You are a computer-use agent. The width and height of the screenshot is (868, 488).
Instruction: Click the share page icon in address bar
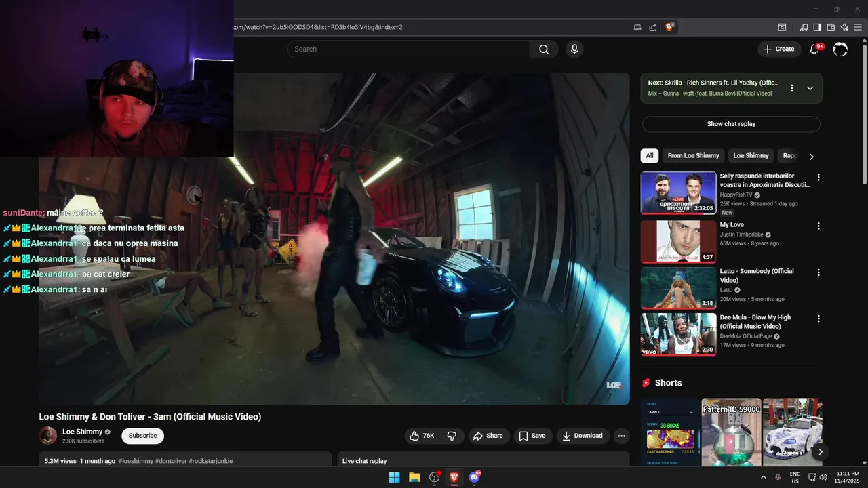click(652, 27)
